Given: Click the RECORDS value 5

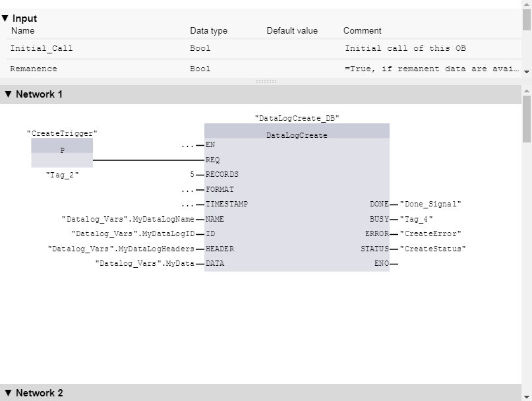Looking at the screenshot, I should 192,175.
